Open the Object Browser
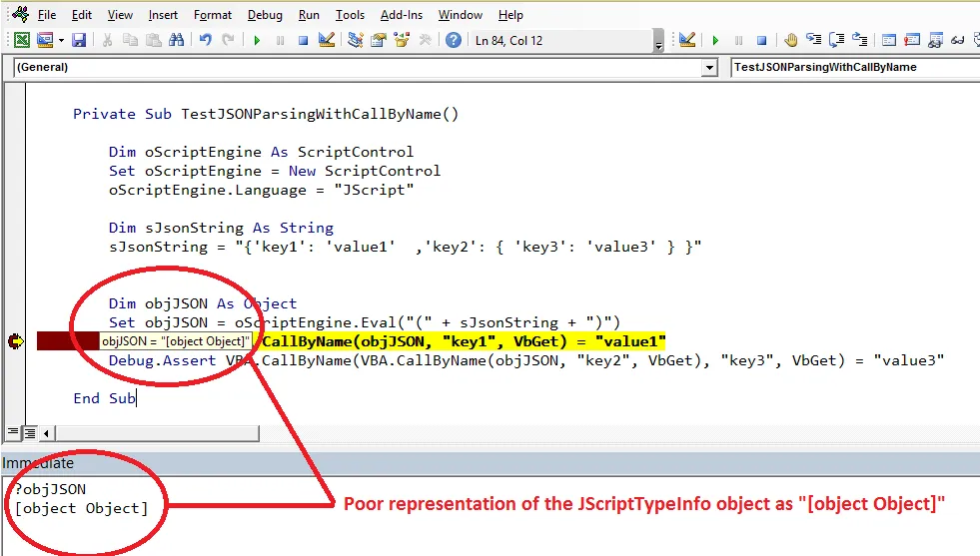Screen dimensions: 980x556 tap(402, 41)
